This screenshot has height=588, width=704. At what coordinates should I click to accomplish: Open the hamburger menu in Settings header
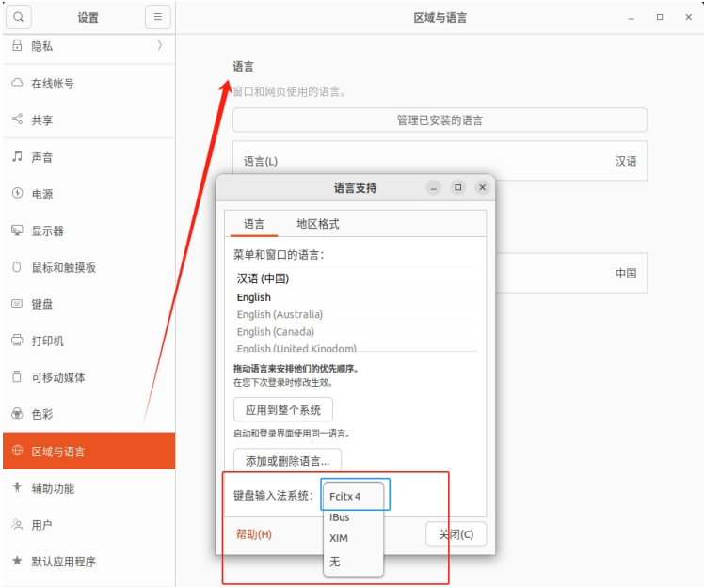pyautogui.click(x=157, y=17)
